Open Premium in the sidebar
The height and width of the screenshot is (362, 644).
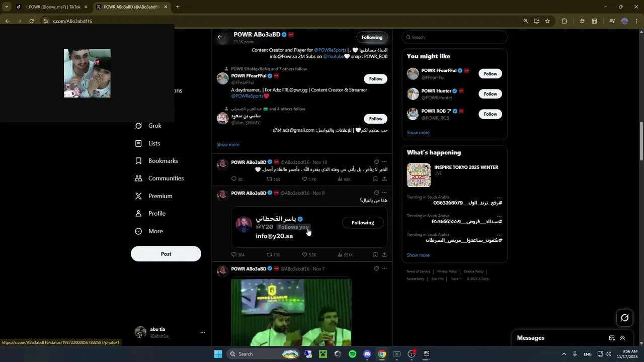153,196
